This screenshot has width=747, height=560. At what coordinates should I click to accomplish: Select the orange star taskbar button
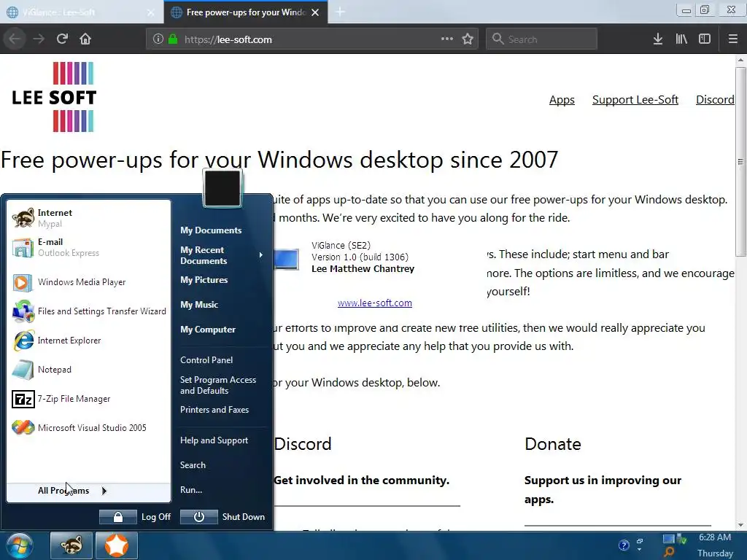point(117,545)
